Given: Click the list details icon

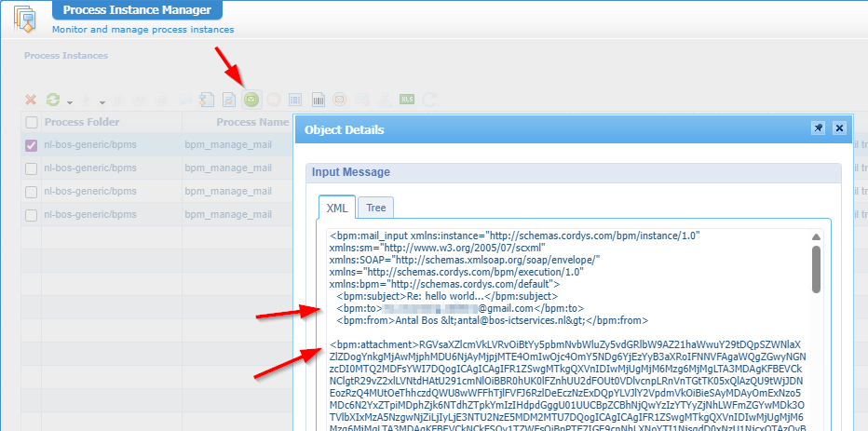Looking at the screenshot, I should coord(295,100).
